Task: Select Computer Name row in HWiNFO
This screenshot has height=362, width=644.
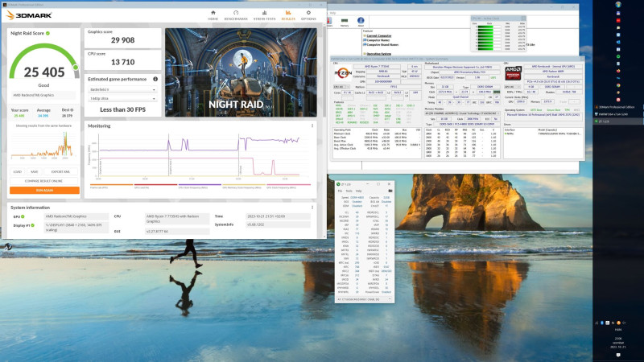Action: [x=378, y=40]
